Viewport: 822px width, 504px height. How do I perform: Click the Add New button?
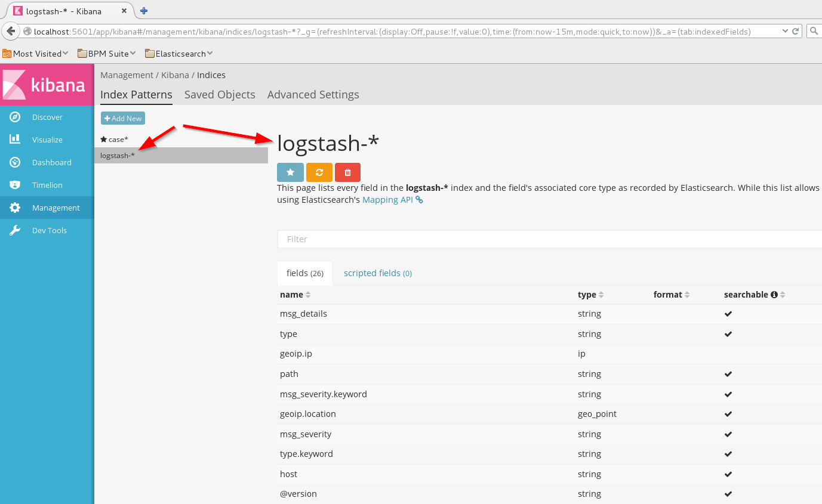[122, 118]
